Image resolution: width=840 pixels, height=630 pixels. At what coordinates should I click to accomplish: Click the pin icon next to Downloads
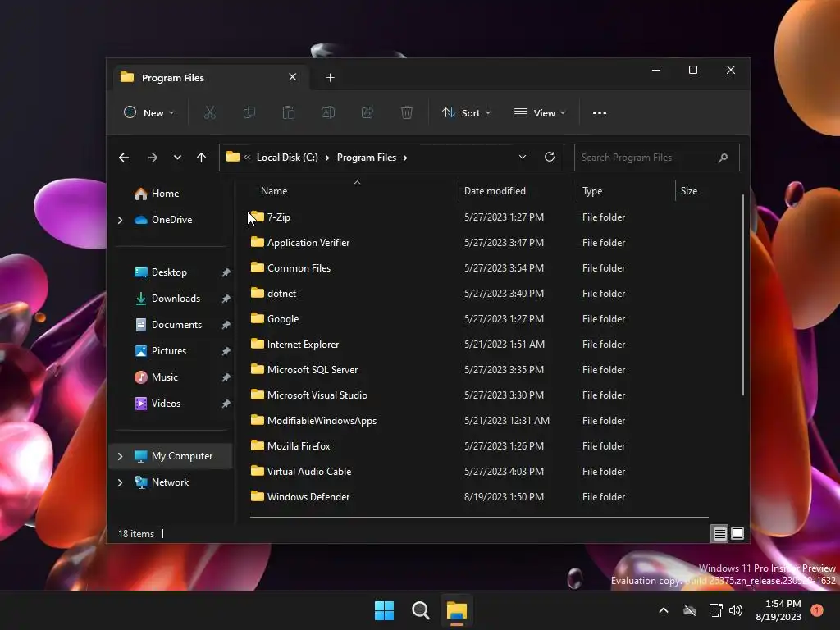pos(226,299)
